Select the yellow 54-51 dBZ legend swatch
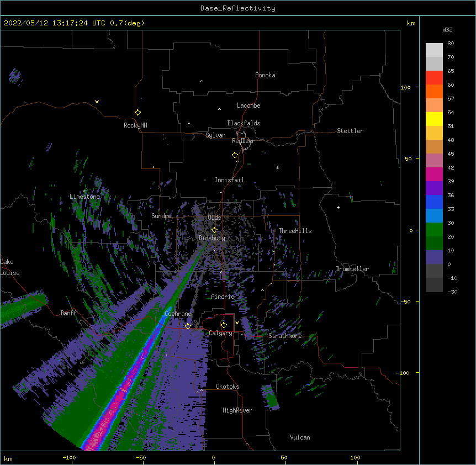Viewport: 476px width, 465px height. pyautogui.click(x=434, y=119)
